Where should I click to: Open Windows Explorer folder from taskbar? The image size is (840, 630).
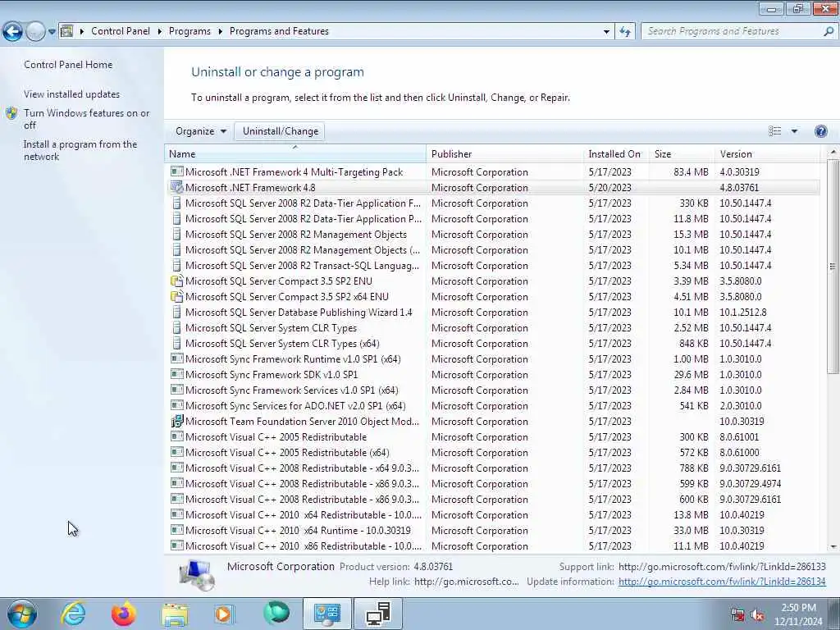[175, 614]
